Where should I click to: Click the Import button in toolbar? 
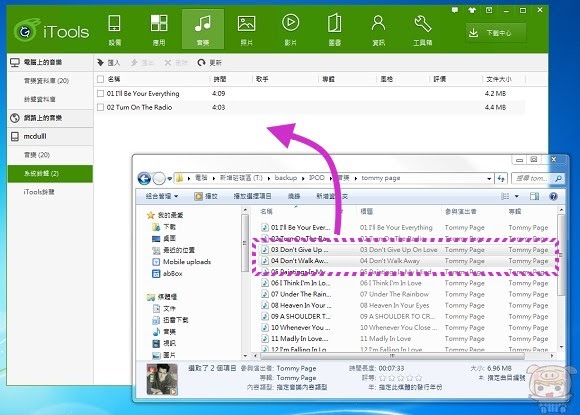[108, 63]
